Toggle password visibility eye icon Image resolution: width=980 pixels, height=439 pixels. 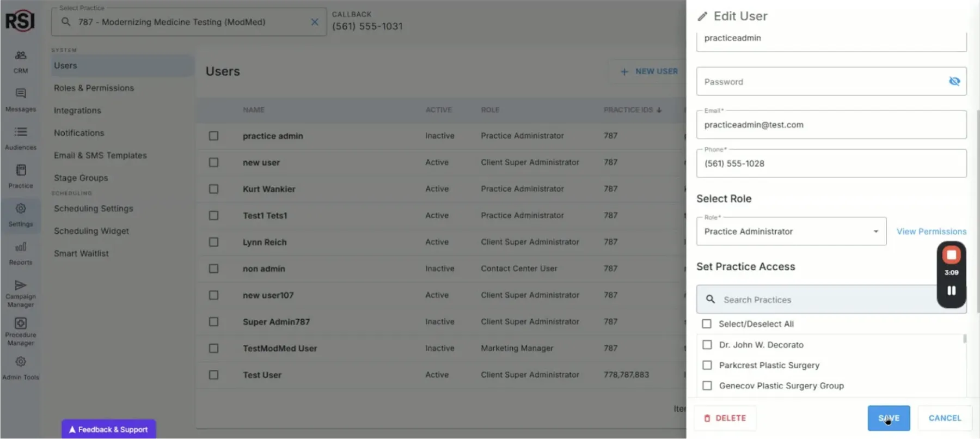tap(954, 81)
